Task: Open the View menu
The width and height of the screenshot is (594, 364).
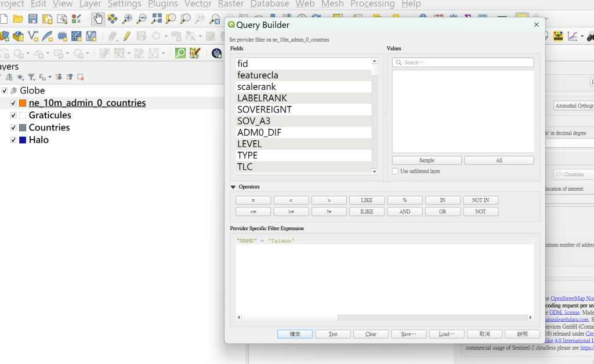Action: click(63, 4)
